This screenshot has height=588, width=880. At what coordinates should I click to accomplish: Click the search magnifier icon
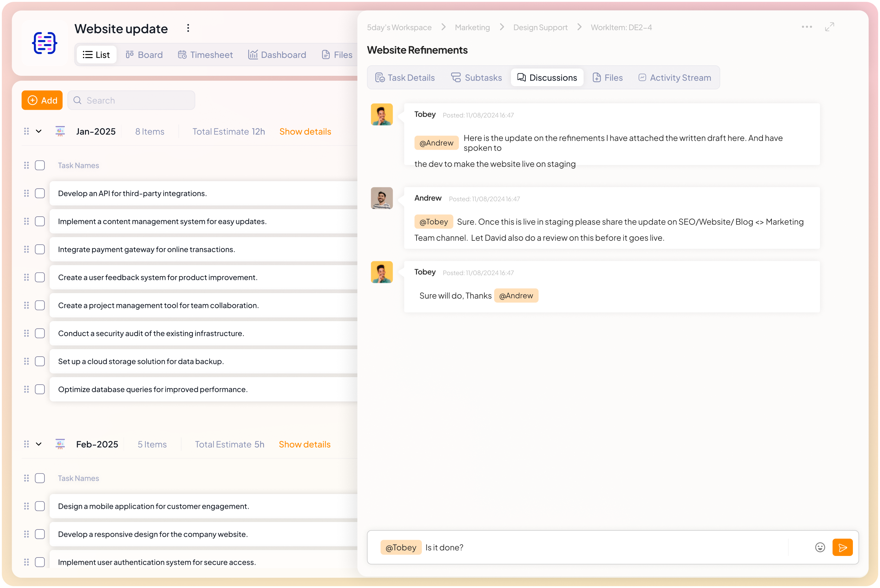pos(78,100)
